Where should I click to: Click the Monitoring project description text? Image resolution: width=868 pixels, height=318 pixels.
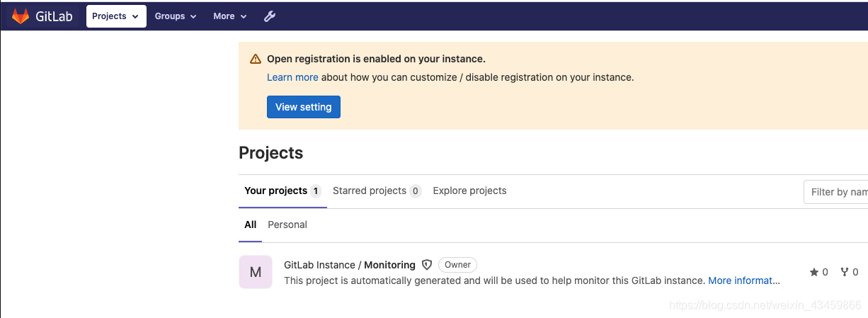tap(495, 280)
